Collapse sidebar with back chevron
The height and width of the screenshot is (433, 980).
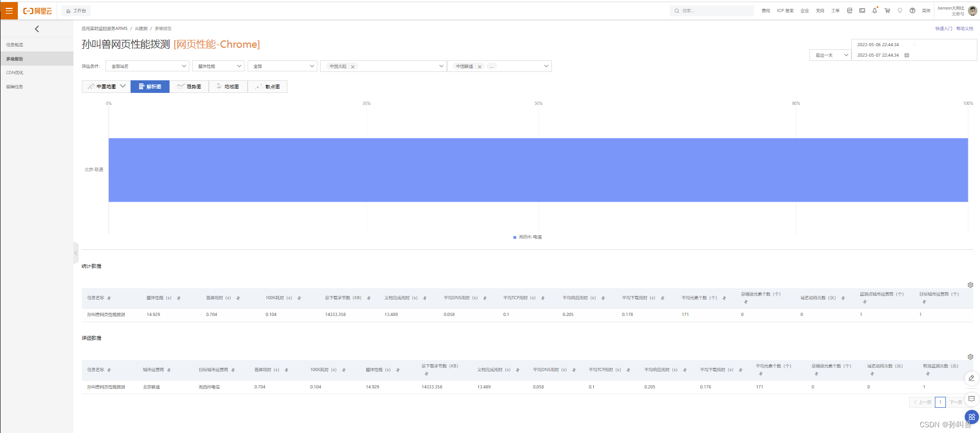point(37,29)
